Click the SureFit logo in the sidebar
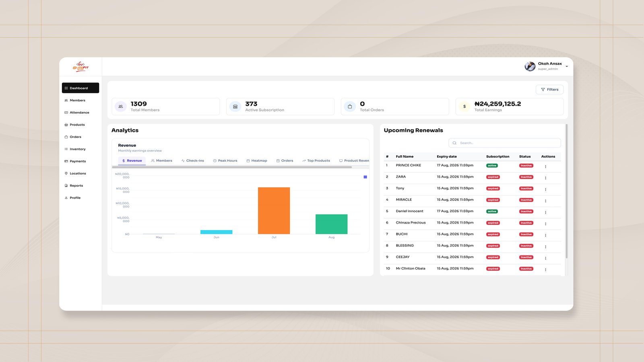Screen dimensions: 644x362 pos(80,67)
